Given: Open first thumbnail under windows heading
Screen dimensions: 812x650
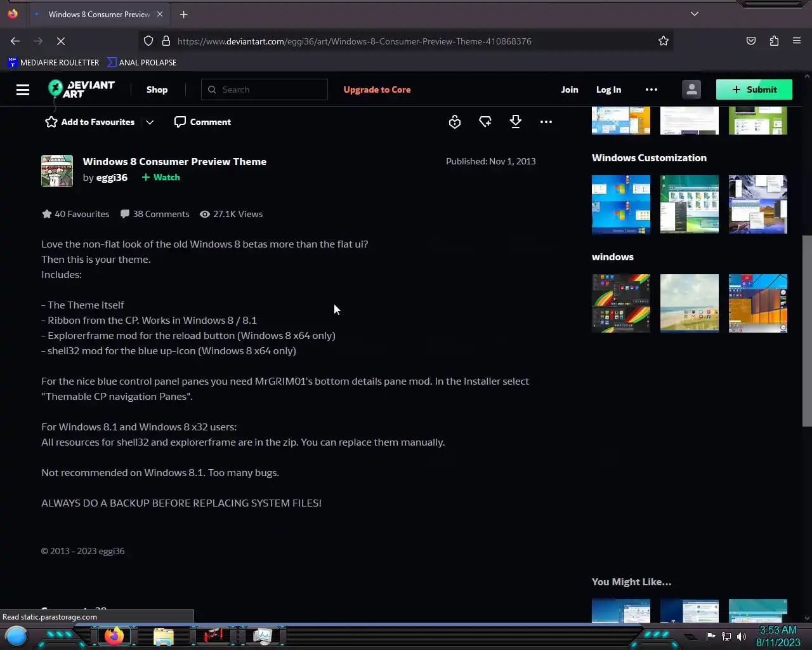Looking at the screenshot, I should coord(621,303).
